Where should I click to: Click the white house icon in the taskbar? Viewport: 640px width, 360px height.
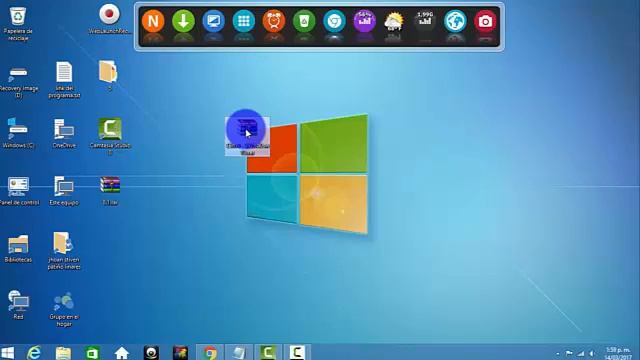click(x=122, y=353)
